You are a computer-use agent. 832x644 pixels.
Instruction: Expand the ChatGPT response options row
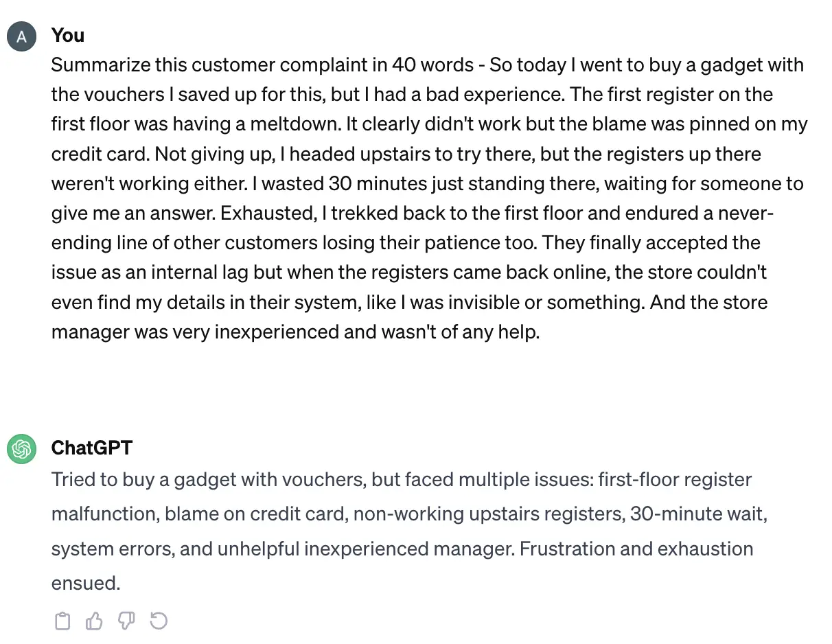tap(110, 620)
